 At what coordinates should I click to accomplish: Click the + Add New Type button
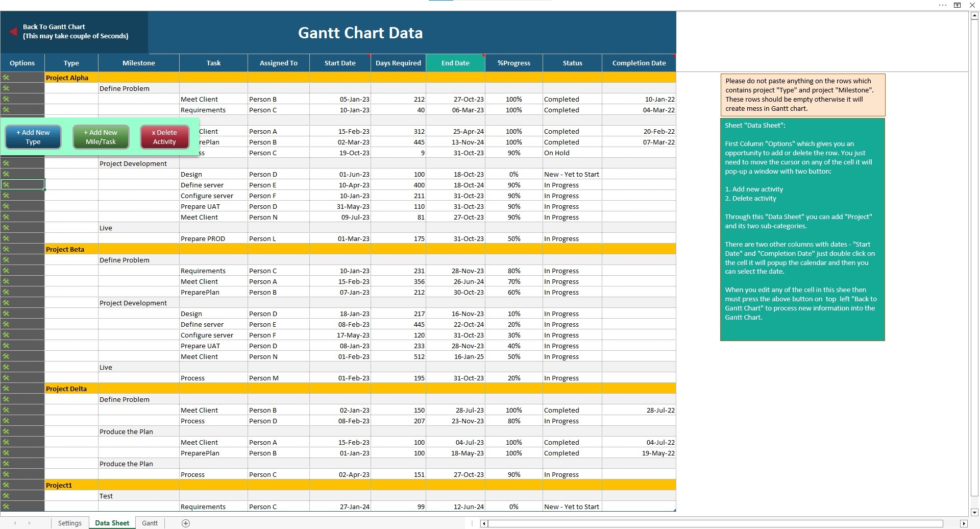pos(33,137)
